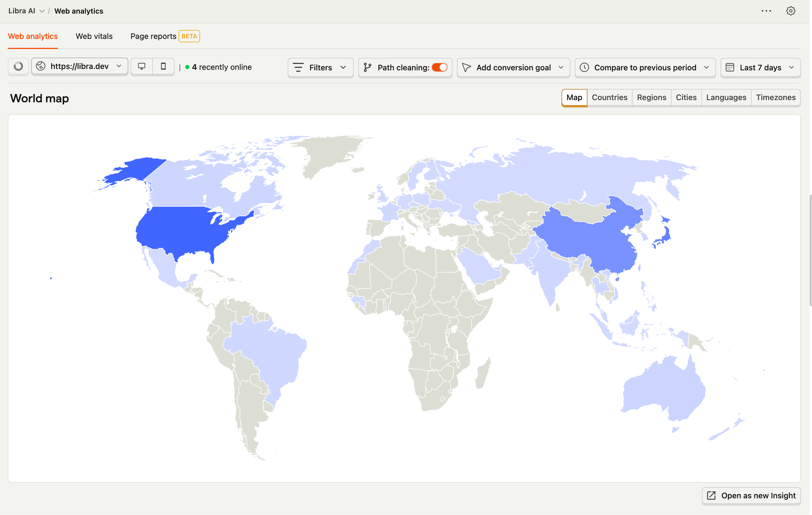Click the reload spinner icon
812x515 pixels.
click(x=18, y=67)
